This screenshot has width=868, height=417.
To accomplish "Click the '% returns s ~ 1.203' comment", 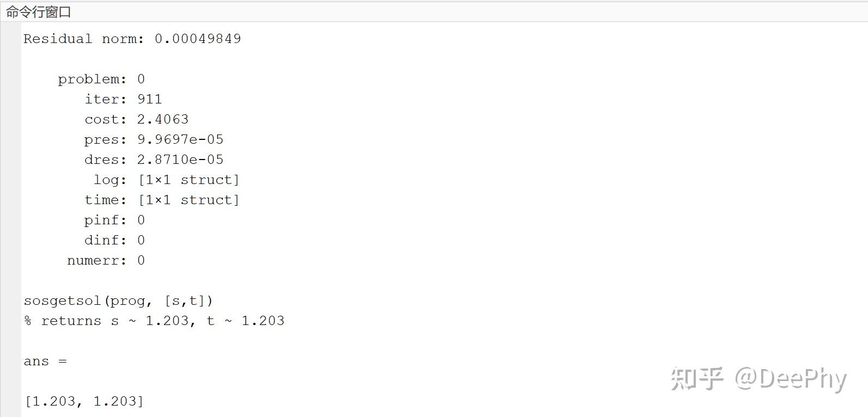I will [154, 321].
